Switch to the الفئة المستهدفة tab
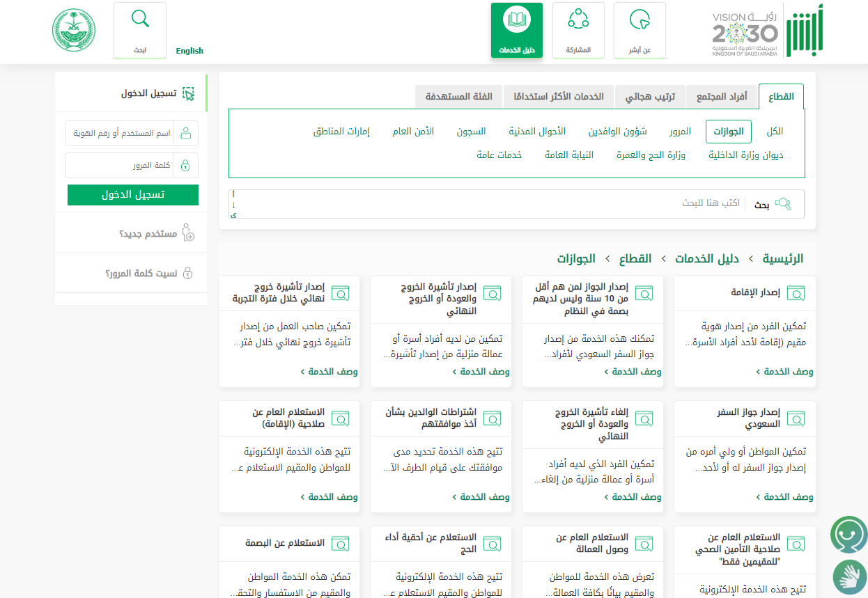 pyautogui.click(x=458, y=97)
